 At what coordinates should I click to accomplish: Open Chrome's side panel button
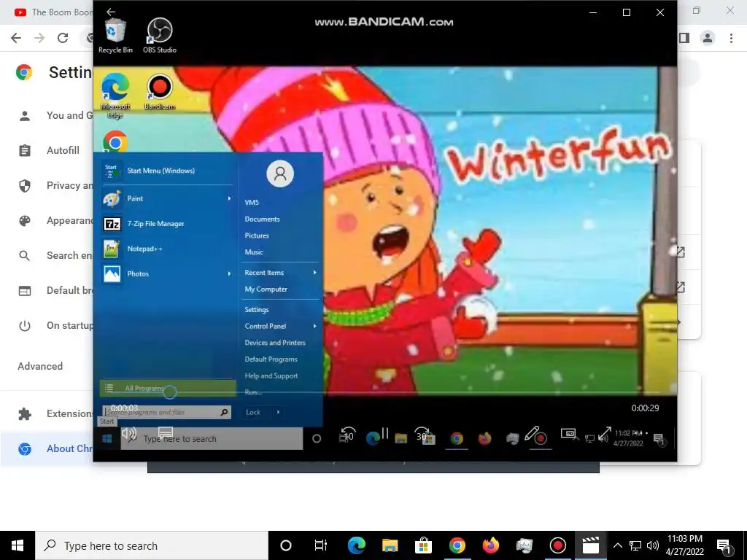684,38
